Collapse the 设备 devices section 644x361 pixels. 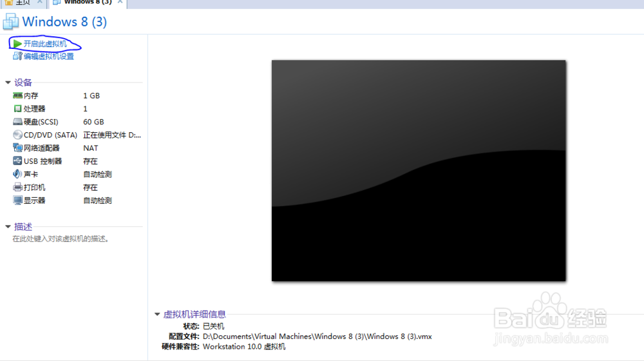tap(8, 83)
